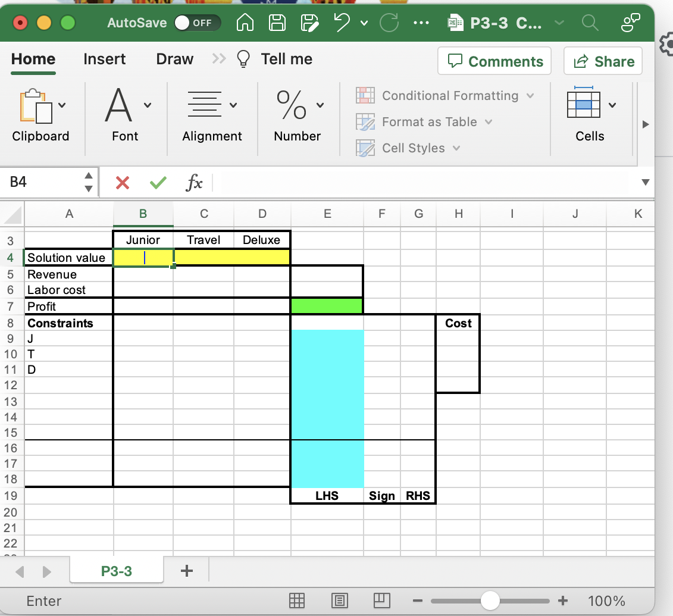This screenshot has width=673, height=616.
Task: Select the Cost header cell
Action: [458, 323]
